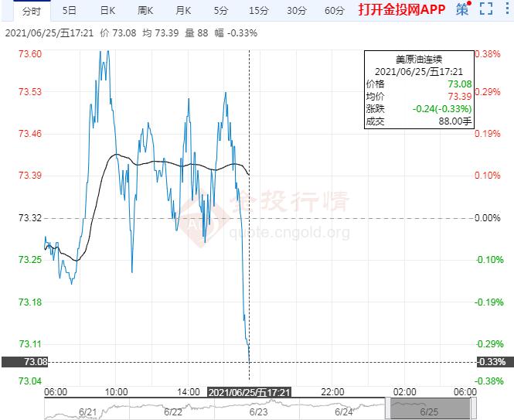Switch to the 5日 five-day tab
Viewport: 514px width, 420px height.
tap(70, 10)
